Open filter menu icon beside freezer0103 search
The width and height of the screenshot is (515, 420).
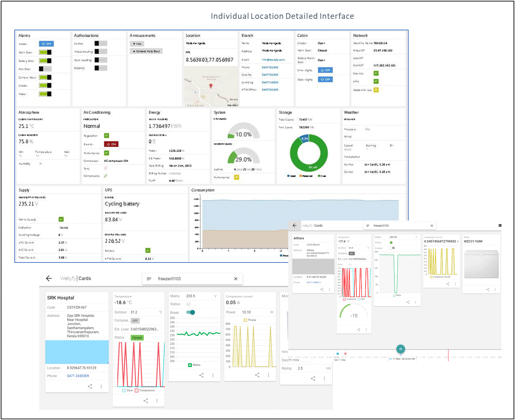(x=149, y=279)
